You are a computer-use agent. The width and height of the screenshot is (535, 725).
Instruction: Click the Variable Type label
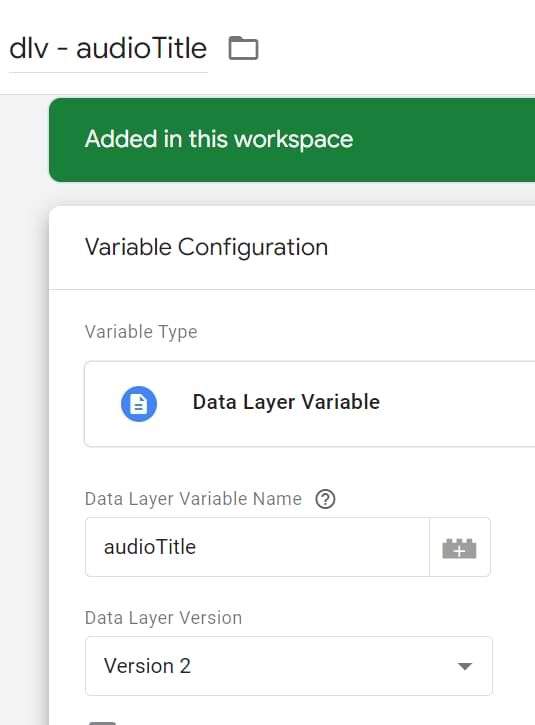coord(141,332)
